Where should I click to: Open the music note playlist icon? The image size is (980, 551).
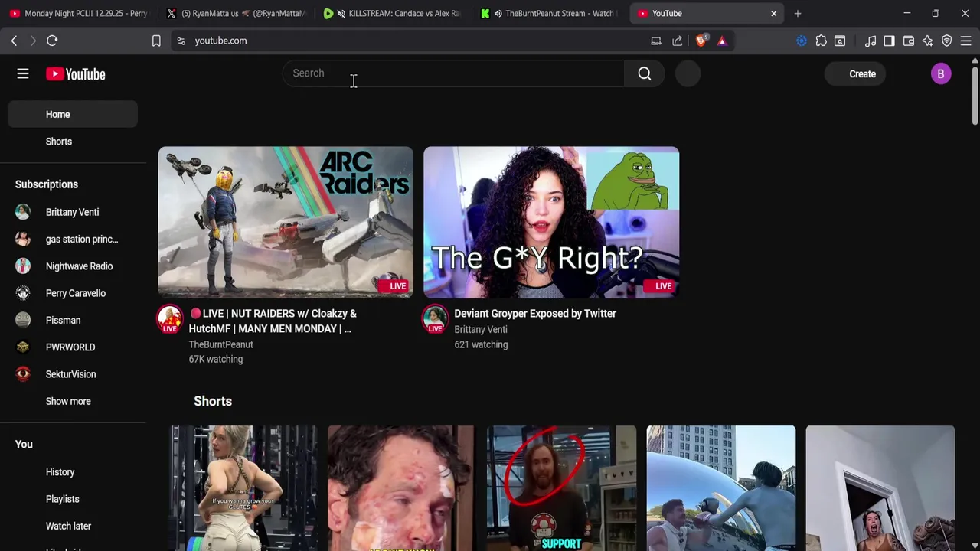(x=871, y=41)
